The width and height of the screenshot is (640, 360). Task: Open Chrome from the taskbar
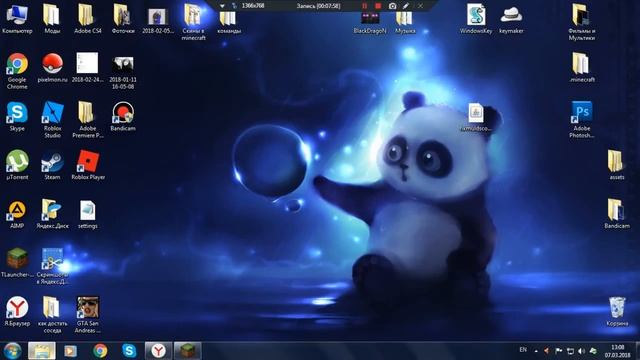pyautogui.click(x=100, y=351)
